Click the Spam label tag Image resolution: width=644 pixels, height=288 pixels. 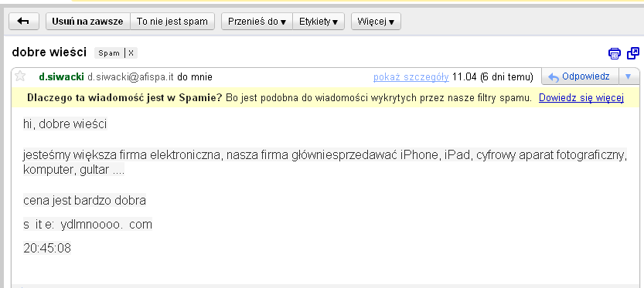tap(109, 53)
